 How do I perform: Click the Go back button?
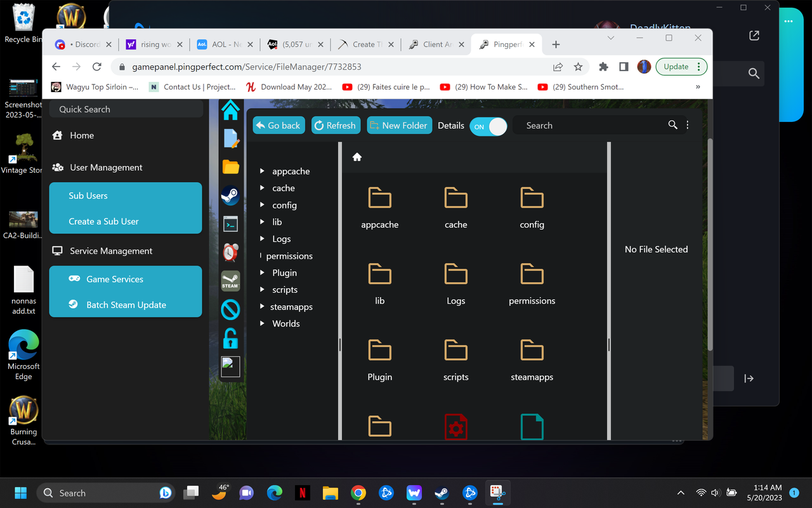278,125
